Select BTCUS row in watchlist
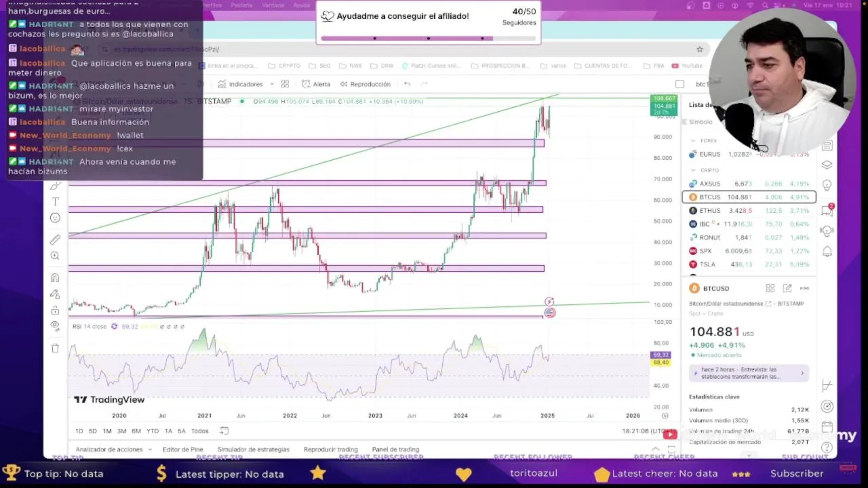This screenshot has height=488, width=868. coord(749,197)
